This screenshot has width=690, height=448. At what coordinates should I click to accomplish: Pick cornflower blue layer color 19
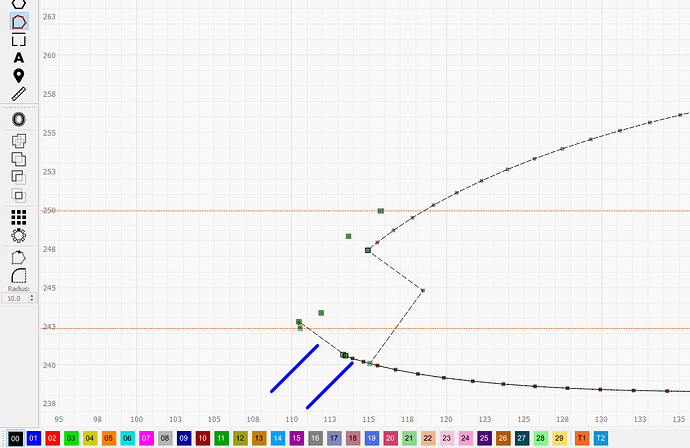pyautogui.click(x=371, y=438)
